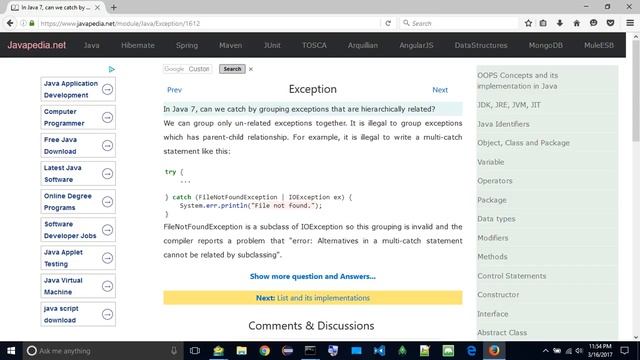Open the Java nav menu item
The height and width of the screenshot is (360, 640).
pyautogui.click(x=91, y=45)
